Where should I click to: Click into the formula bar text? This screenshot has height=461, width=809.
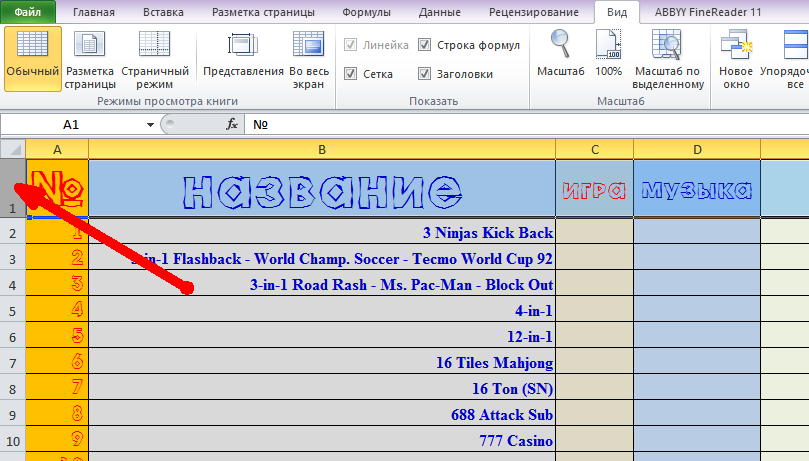[x=526, y=124]
